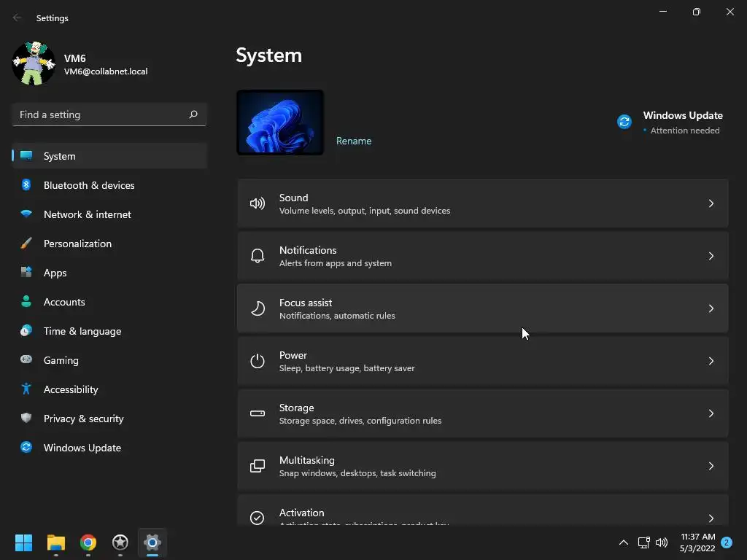Open Google Chrome from the taskbar

88,542
